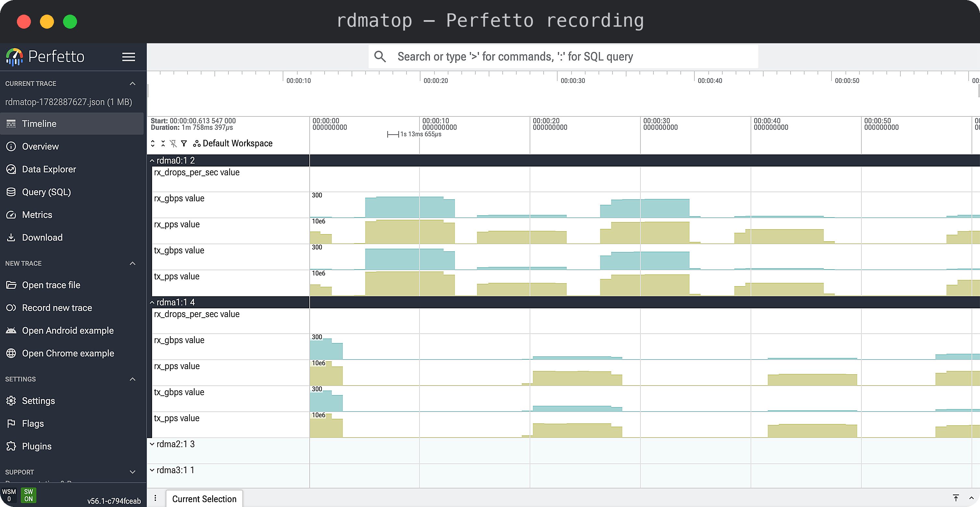Open Android example trace
This screenshot has width=980, height=507.
[72, 331]
